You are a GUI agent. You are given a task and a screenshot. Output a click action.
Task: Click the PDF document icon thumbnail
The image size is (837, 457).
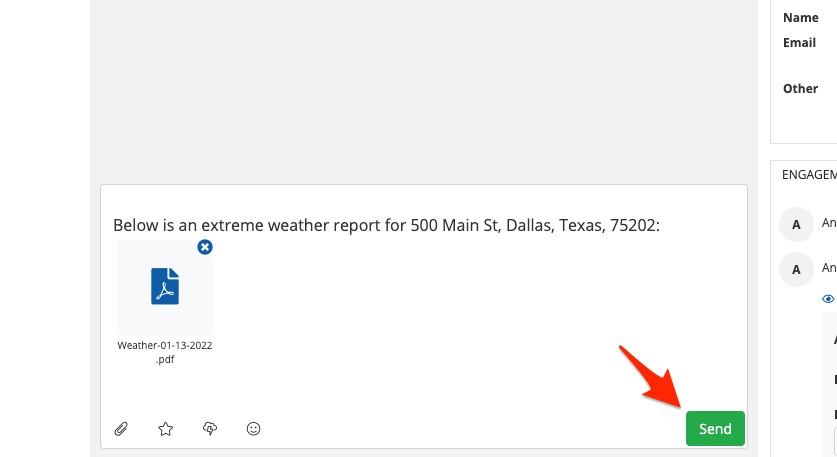[165, 286]
